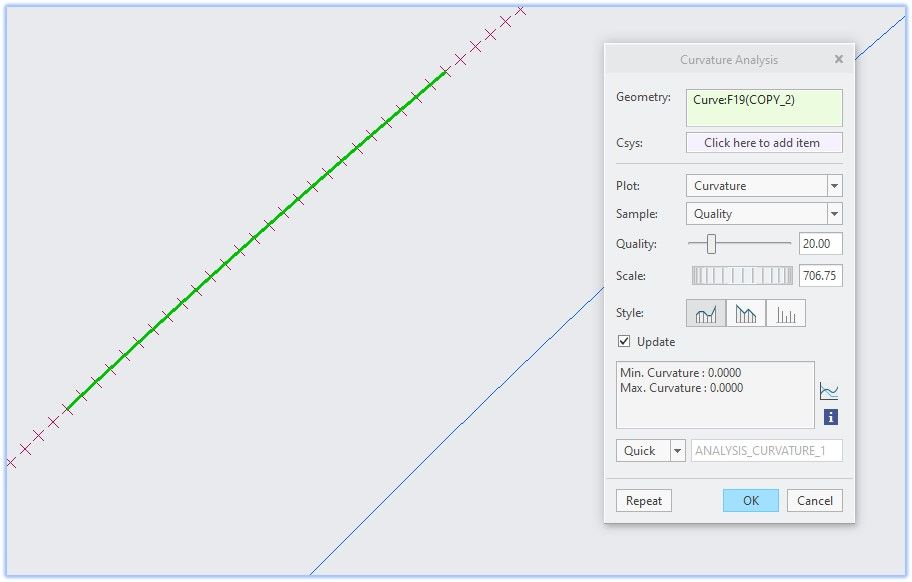Viewport: 912px width, 582px height.
Task: Select the highlighted green curve in the viewport
Action: click(256, 240)
